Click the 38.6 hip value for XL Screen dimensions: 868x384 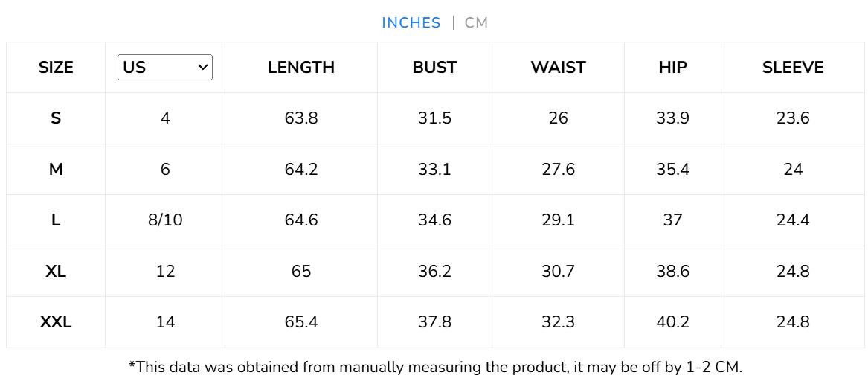[x=672, y=272]
